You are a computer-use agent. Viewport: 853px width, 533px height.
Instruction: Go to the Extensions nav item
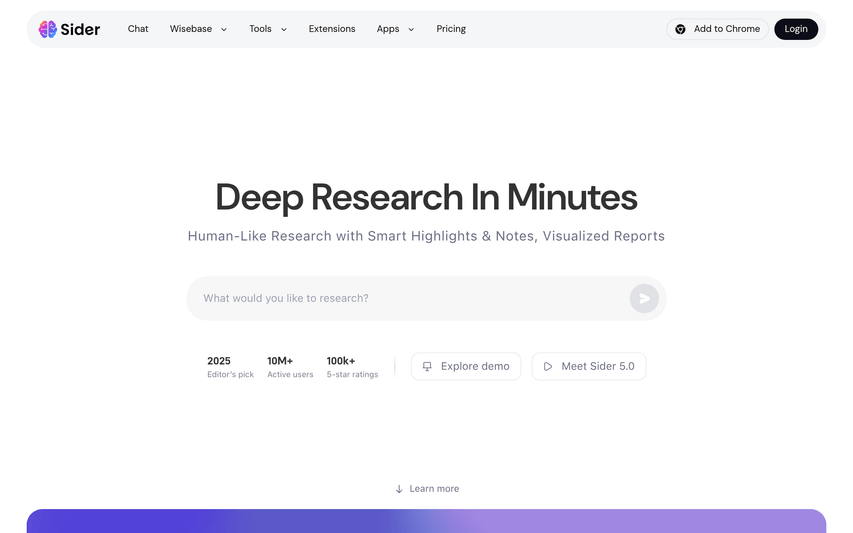coord(332,29)
